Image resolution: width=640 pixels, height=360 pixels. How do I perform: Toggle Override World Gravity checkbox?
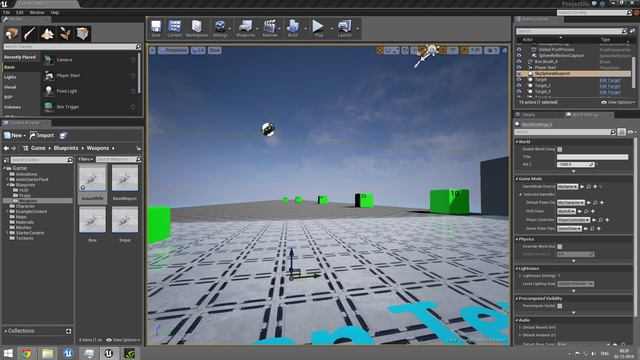560,247
